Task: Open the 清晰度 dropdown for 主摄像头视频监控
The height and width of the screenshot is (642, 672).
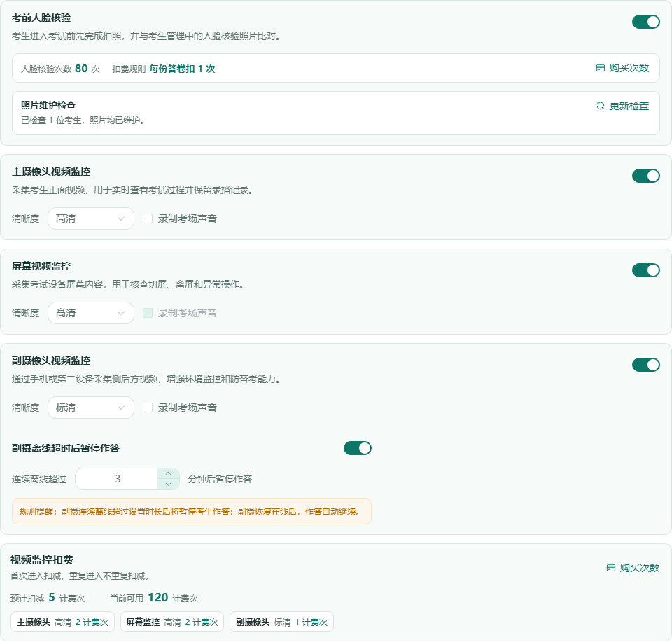Action: coord(91,218)
